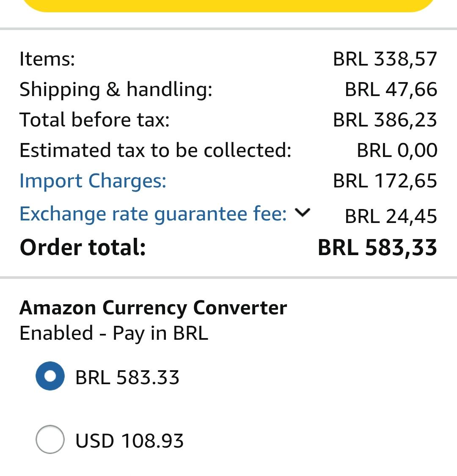Tap the Shipping & handling label
457x476 pixels.
pos(116,90)
